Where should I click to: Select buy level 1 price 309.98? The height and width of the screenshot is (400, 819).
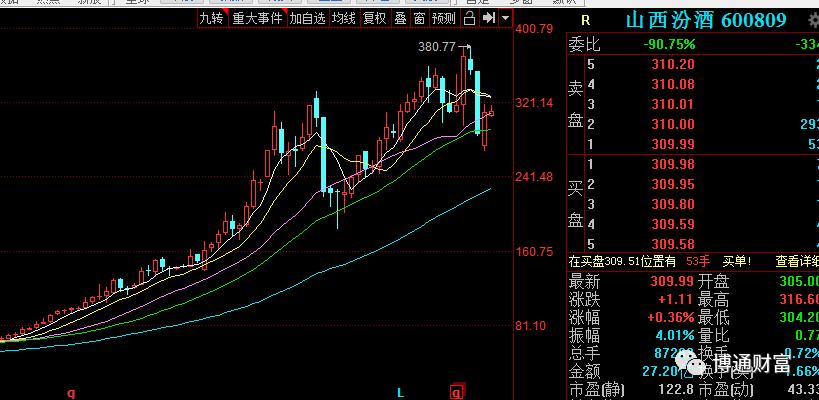point(673,164)
